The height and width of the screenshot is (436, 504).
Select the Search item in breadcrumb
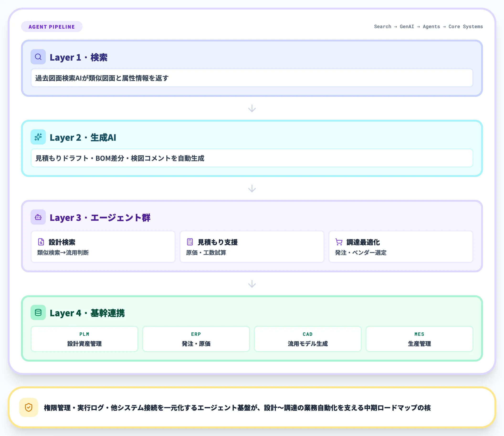[x=382, y=26]
